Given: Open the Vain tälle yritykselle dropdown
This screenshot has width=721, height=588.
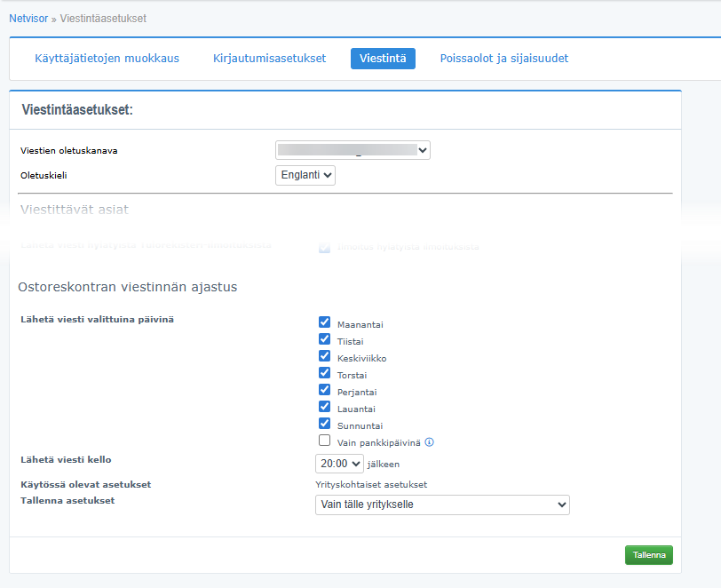Looking at the screenshot, I should tap(442, 505).
